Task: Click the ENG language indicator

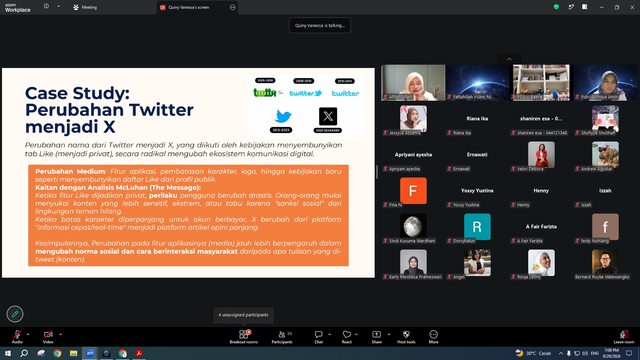Action: coord(594,353)
